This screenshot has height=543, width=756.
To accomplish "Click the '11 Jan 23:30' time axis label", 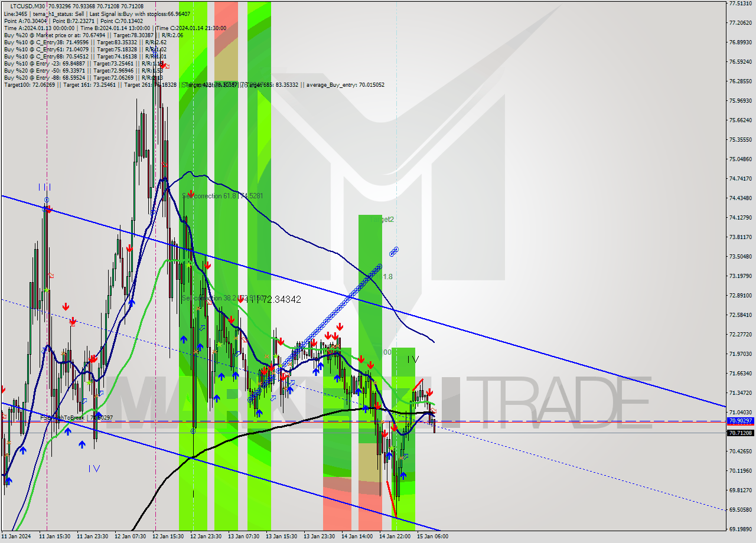I will pos(93,537).
